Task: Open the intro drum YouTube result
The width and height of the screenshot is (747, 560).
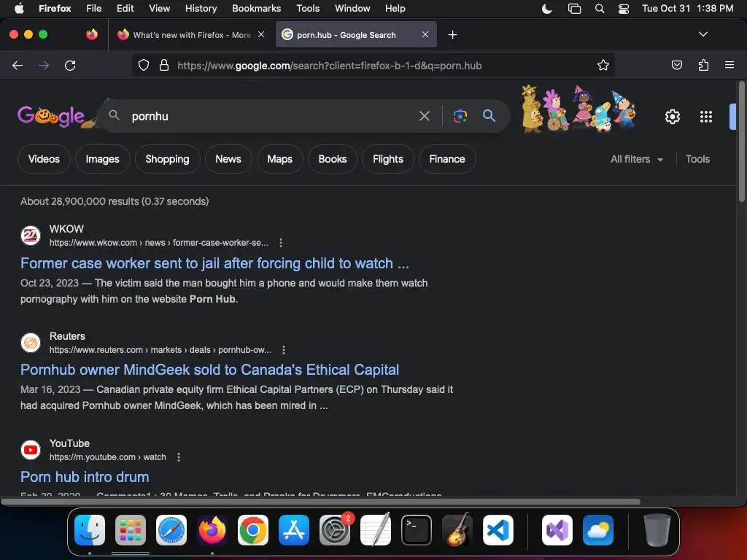Action: [85, 477]
